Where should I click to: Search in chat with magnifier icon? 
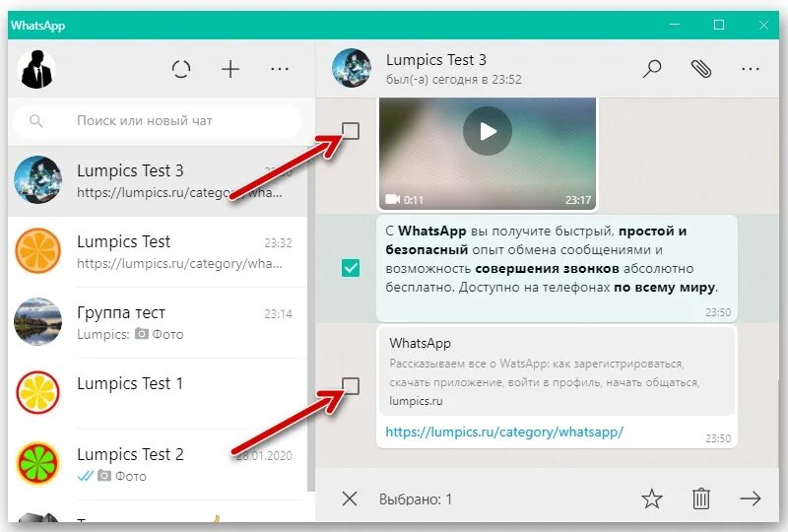[x=652, y=69]
